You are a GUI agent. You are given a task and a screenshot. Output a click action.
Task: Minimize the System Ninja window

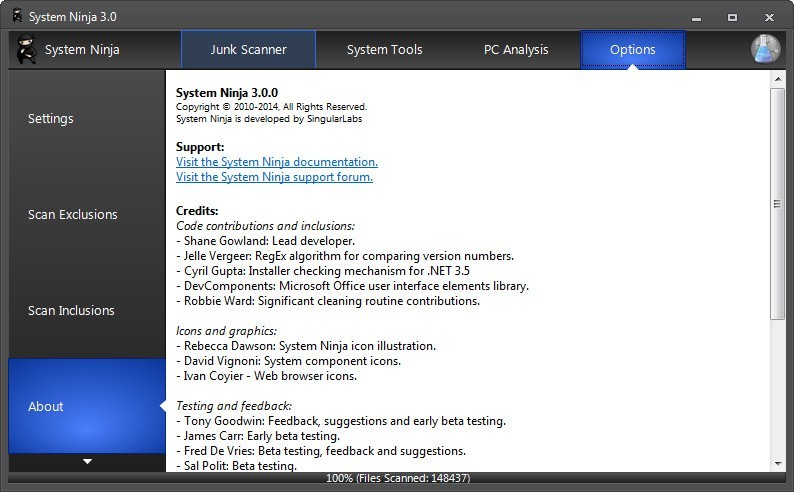click(x=697, y=18)
